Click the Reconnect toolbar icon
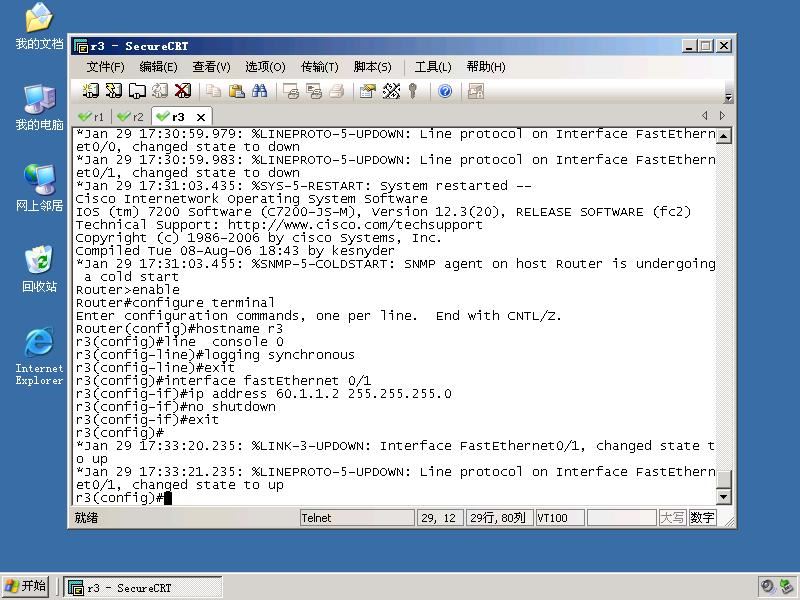Screen dimensions: 800x600 click(x=160, y=91)
